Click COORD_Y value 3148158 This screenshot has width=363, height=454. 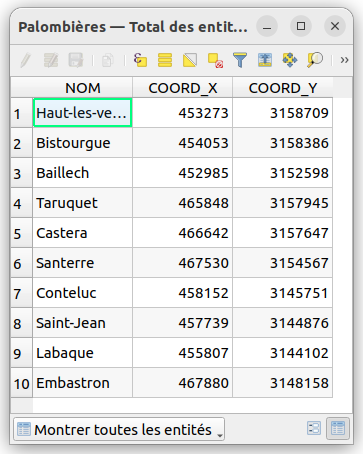tap(283, 383)
